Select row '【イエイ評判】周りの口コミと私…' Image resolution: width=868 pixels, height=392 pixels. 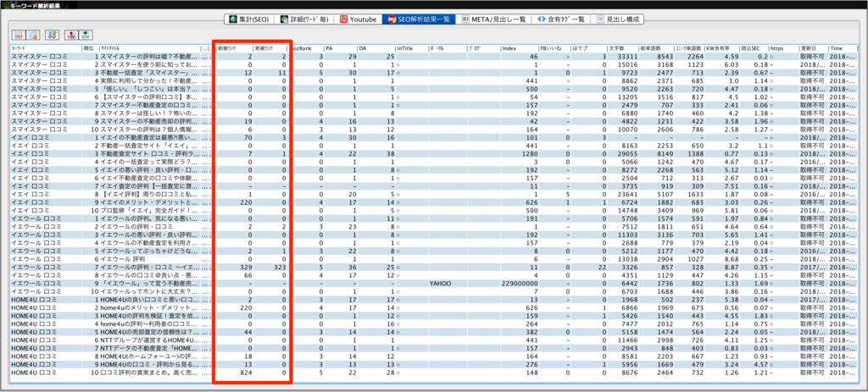(x=433, y=194)
